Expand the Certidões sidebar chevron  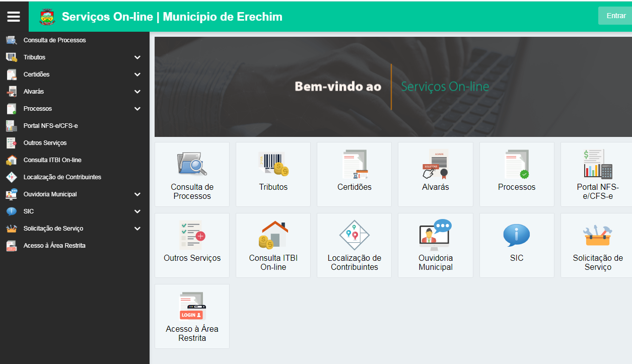(x=137, y=75)
